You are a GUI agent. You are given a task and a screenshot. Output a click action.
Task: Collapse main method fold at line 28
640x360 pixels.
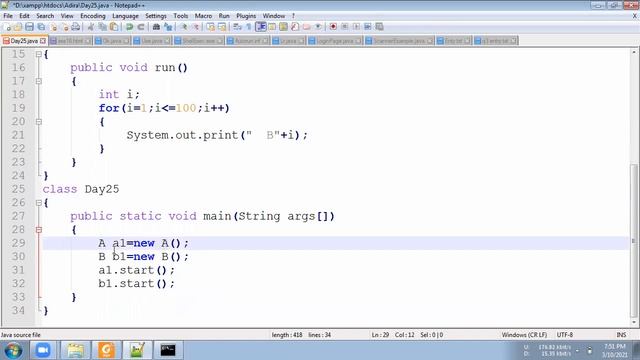[x=38, y=230]
